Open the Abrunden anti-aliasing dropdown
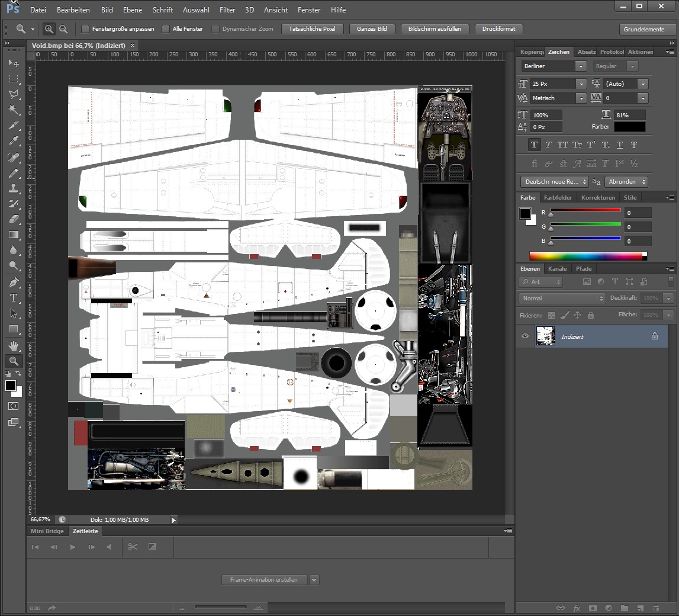 point(626,182)
